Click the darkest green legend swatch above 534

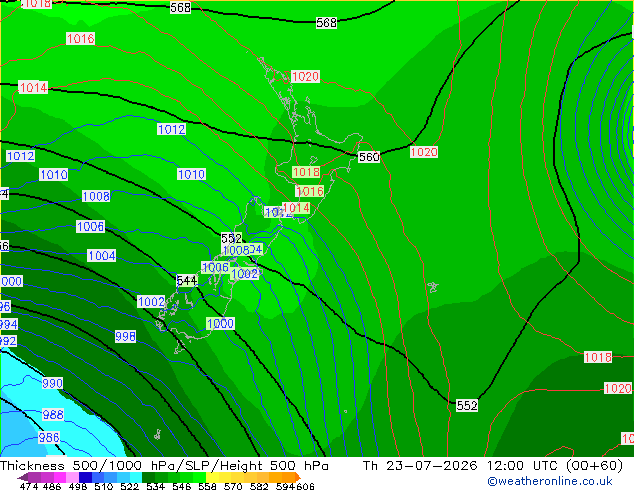coord(148,477)
